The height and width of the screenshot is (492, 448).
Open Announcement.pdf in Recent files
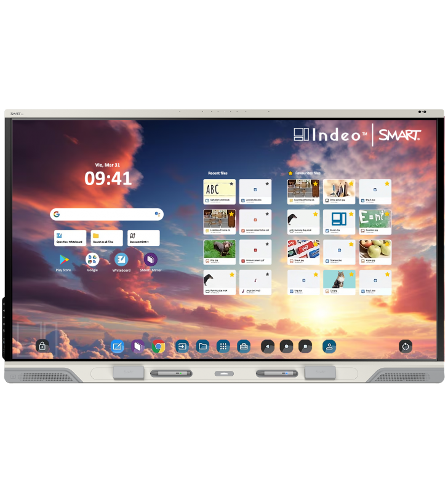pyautogui.click(x=255, y=252)
